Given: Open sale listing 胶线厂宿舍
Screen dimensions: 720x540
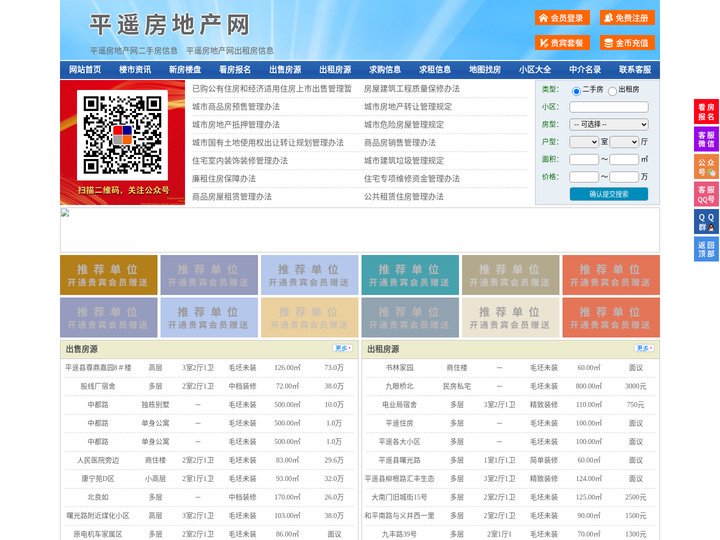Looking at the screenshot, I should pos(98,386).
